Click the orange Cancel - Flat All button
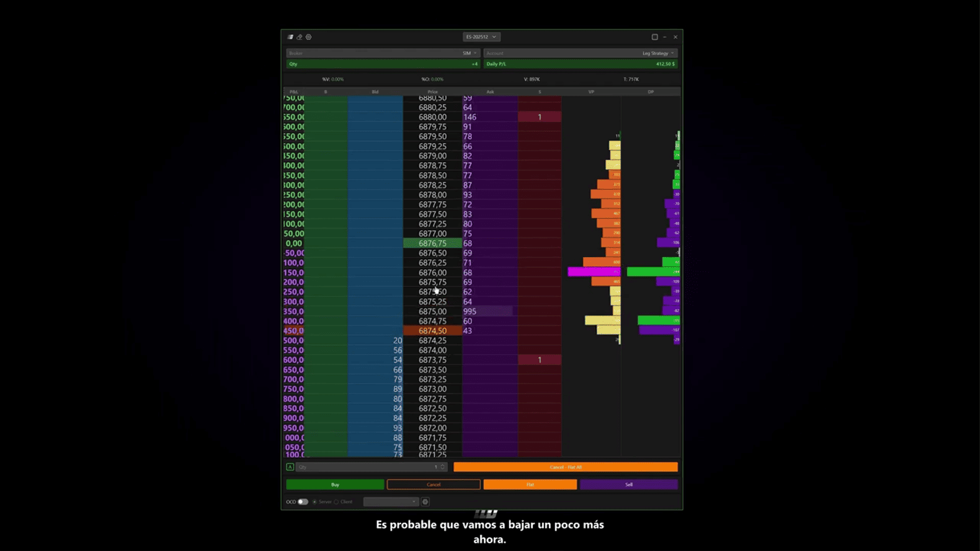This screenshot has height=551, width=980. (x=566, y=467)
